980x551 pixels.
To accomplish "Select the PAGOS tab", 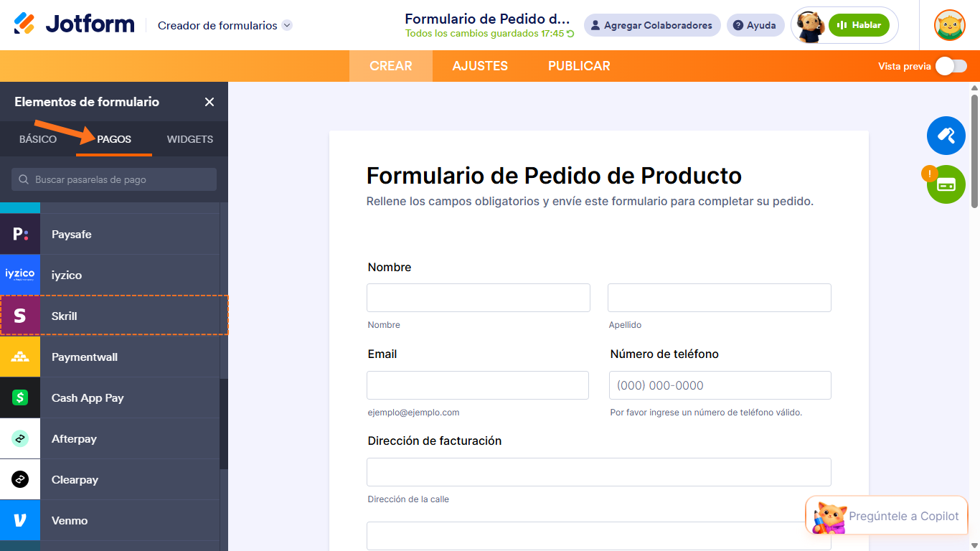I will pyautogui.click(x=114, y=139).
